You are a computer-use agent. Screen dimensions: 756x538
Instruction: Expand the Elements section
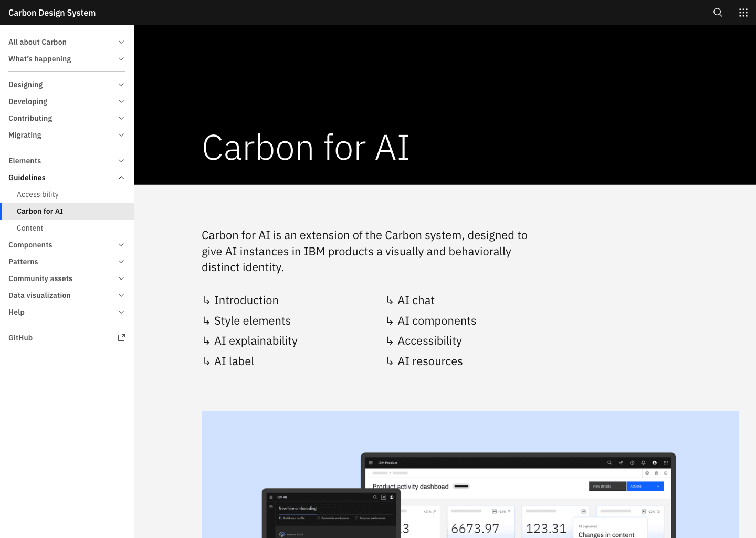(x=121, y=161)
